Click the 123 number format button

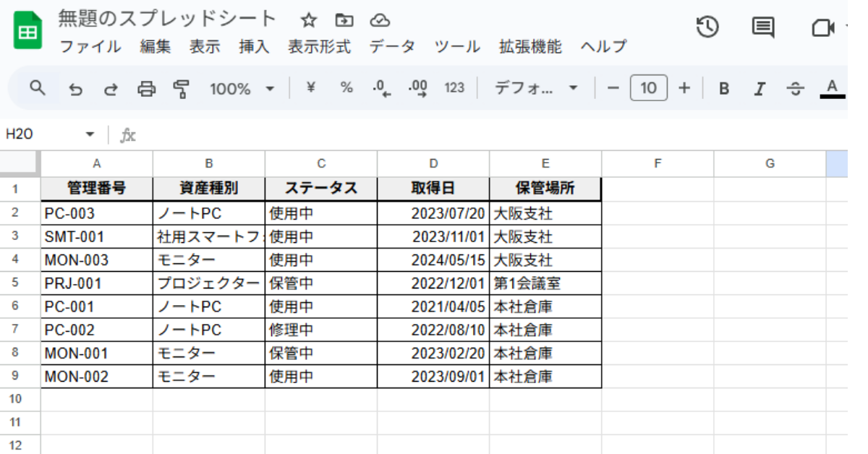(454, 88)
